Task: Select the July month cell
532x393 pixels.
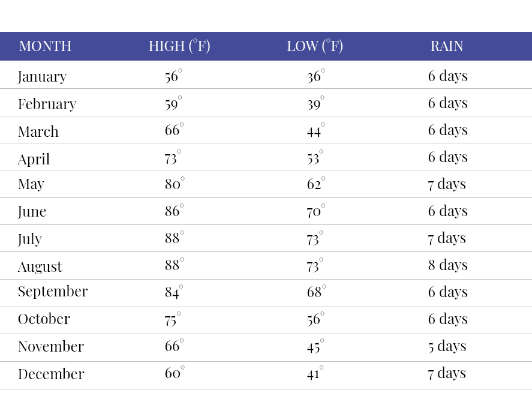Action: pos(30,239)
